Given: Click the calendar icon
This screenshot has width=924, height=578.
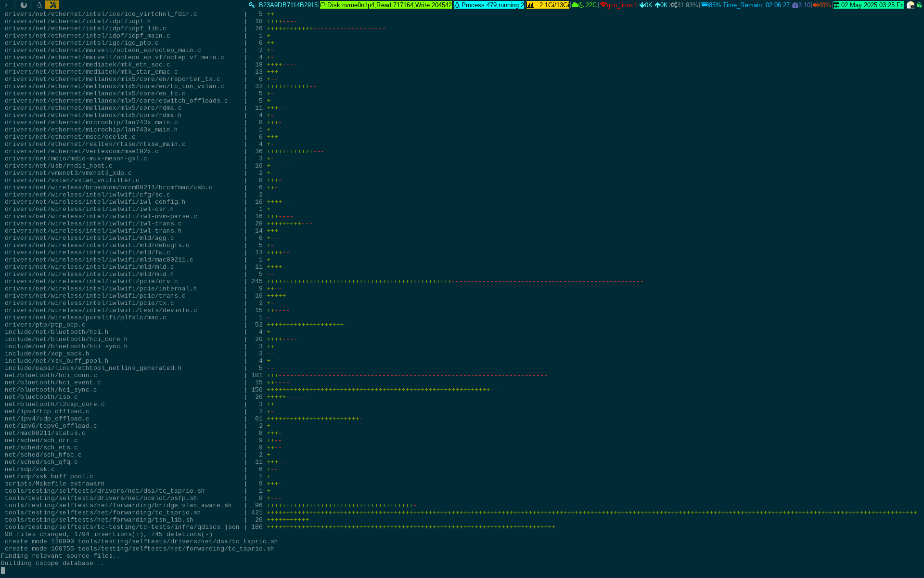Looking at the screenshot, I should tap(837, 5).
